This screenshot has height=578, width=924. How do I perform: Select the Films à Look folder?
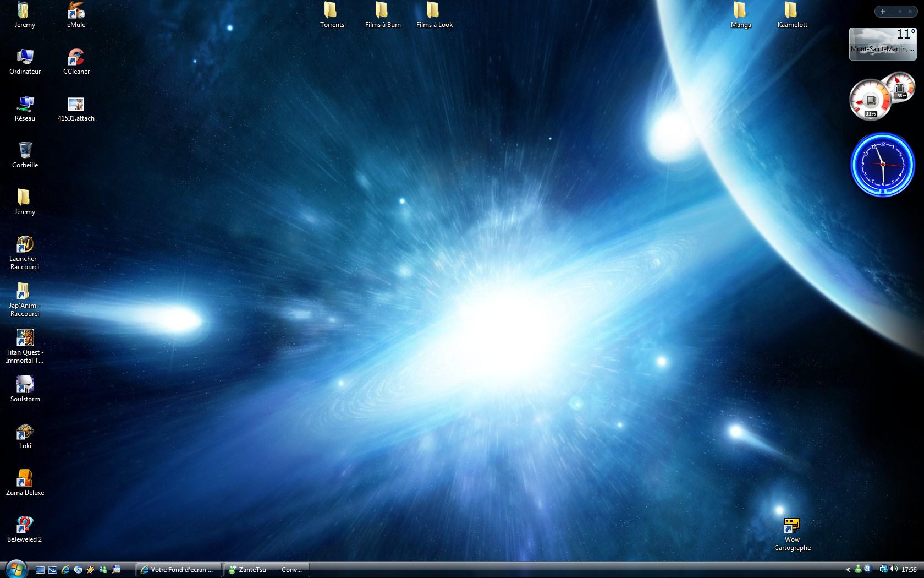[x=434, y=15]
